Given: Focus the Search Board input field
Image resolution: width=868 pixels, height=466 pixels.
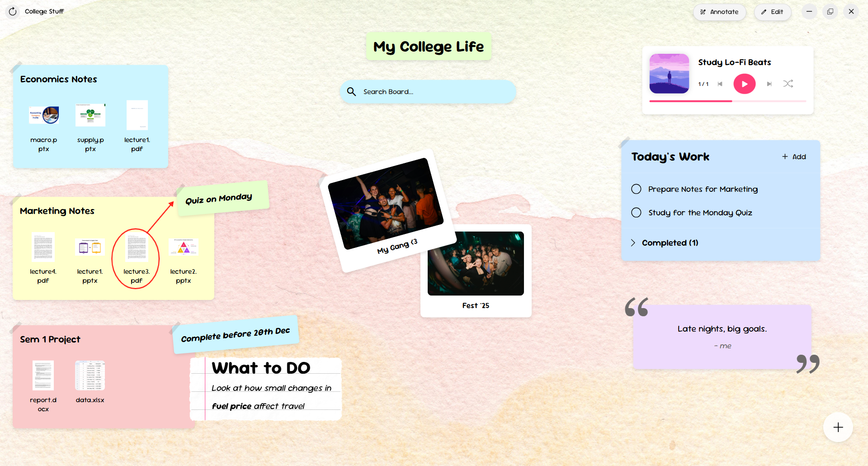Looking at the screenshot, I should tap(428, 92).
